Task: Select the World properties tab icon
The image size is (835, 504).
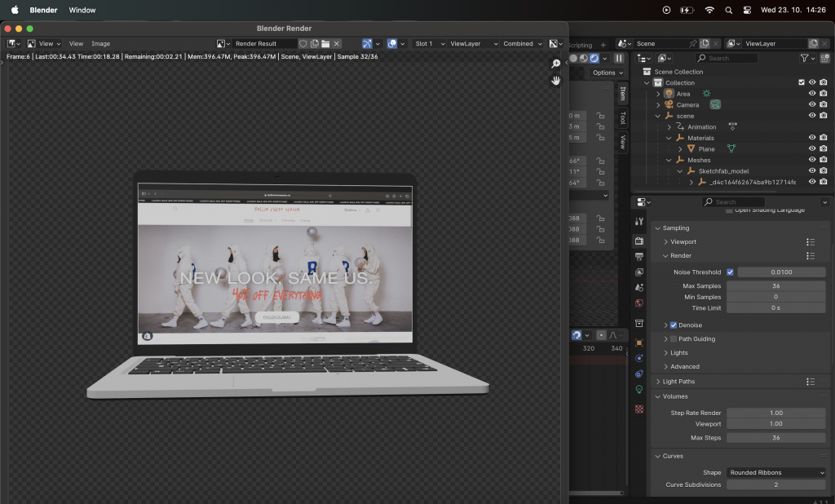Action: (639, 303)
